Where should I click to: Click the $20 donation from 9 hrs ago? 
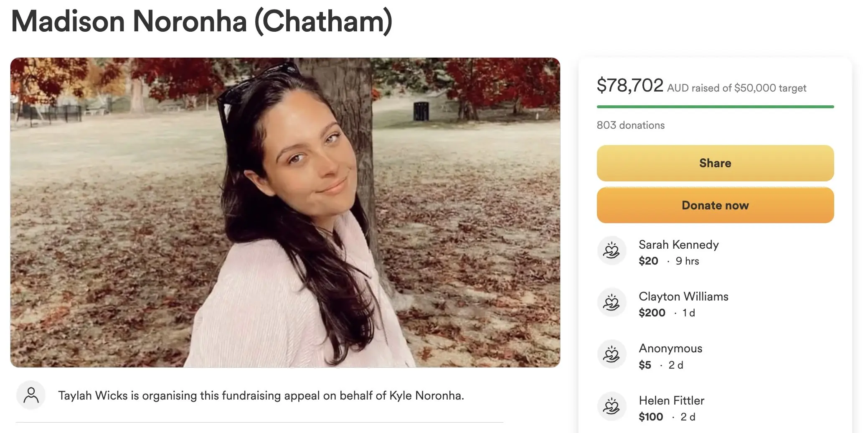648,261
